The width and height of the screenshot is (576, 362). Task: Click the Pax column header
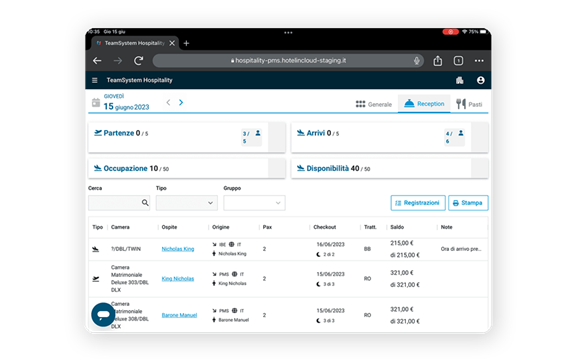point(267,227)
